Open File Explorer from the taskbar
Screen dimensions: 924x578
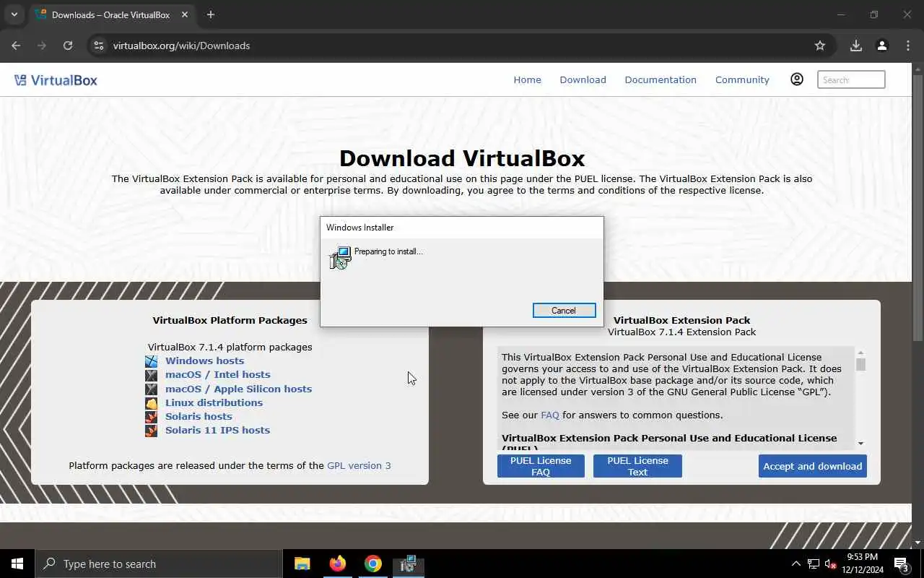(x=302, y=564)
